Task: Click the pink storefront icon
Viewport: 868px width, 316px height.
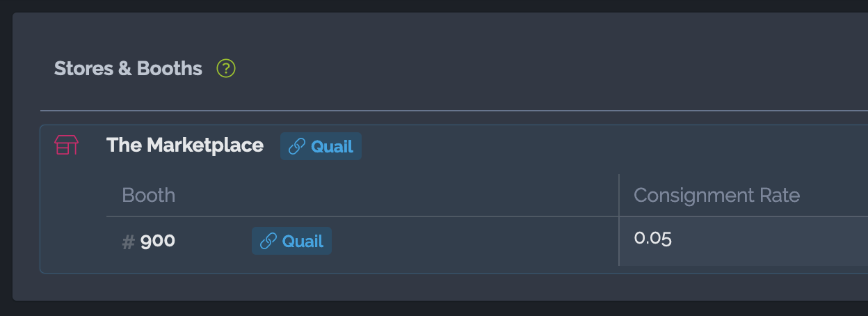Action: 66,145
